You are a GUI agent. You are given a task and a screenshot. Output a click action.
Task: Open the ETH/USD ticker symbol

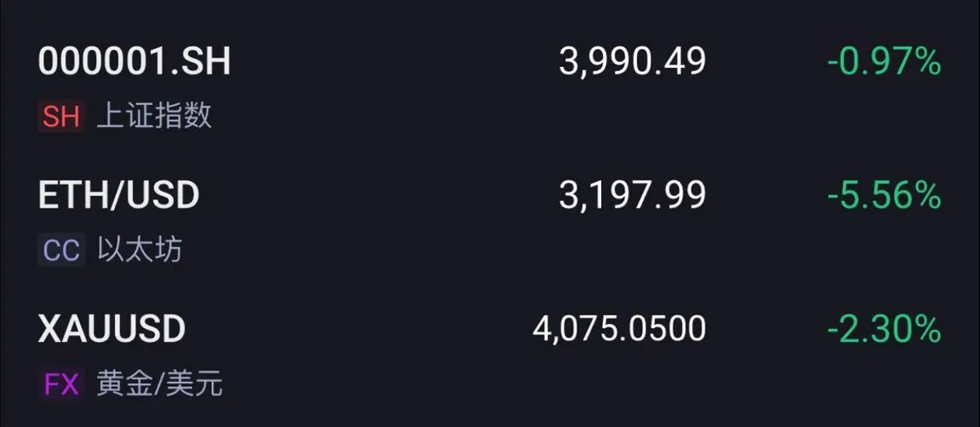coord(119,196)
